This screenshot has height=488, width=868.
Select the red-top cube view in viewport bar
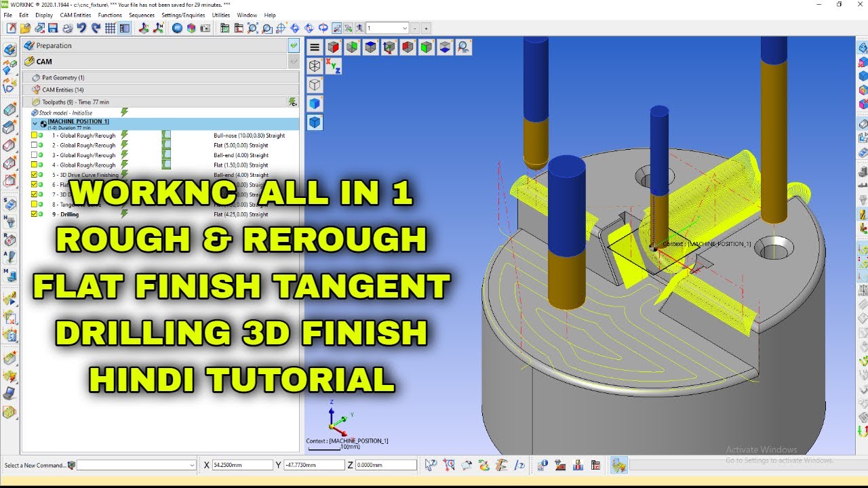tap(333, 47)
